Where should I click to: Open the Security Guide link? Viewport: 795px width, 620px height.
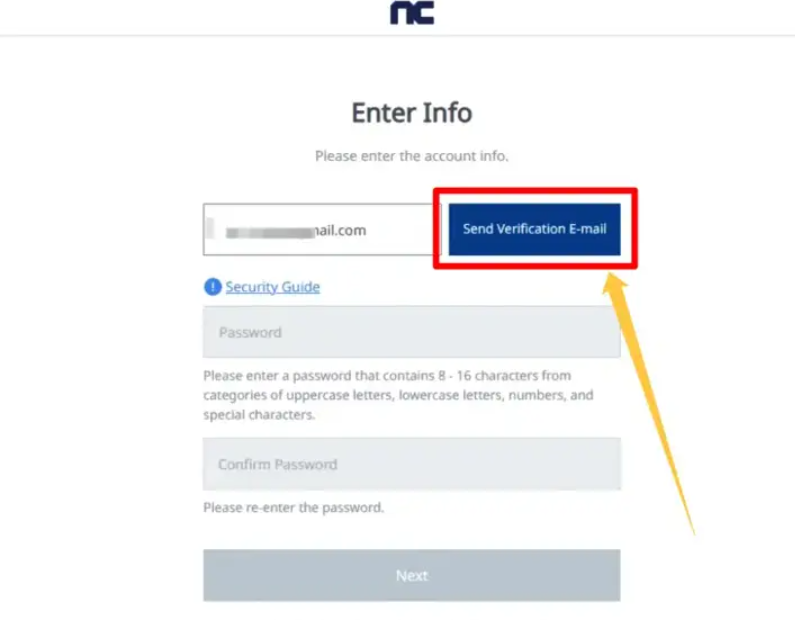pos(272,287)
